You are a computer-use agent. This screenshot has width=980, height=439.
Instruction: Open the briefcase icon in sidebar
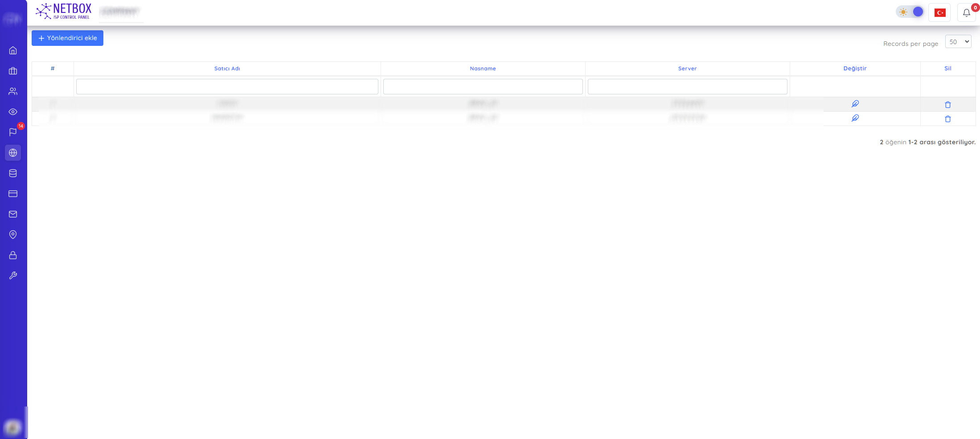click(13, 71)
